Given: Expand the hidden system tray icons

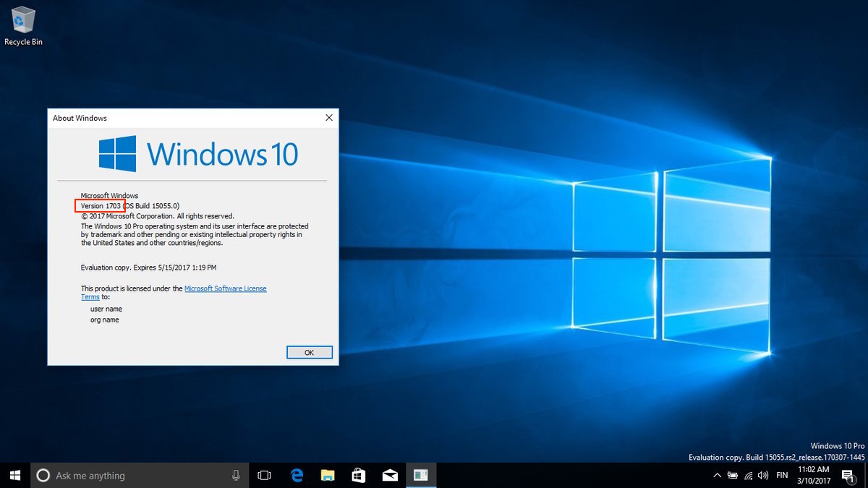Looking at the screenshot, I should [x=717, y=475].
